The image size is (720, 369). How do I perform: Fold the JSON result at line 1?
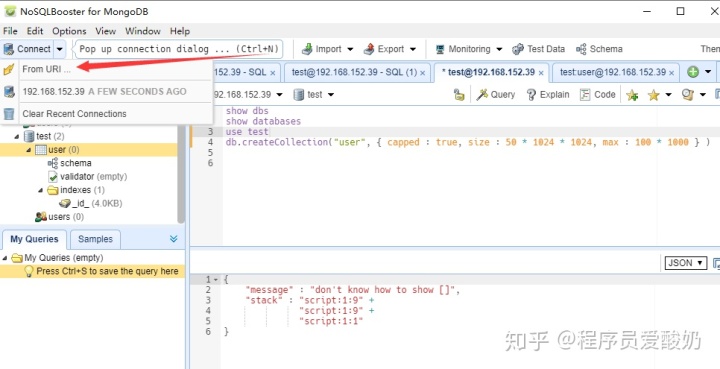click(216, 280)
